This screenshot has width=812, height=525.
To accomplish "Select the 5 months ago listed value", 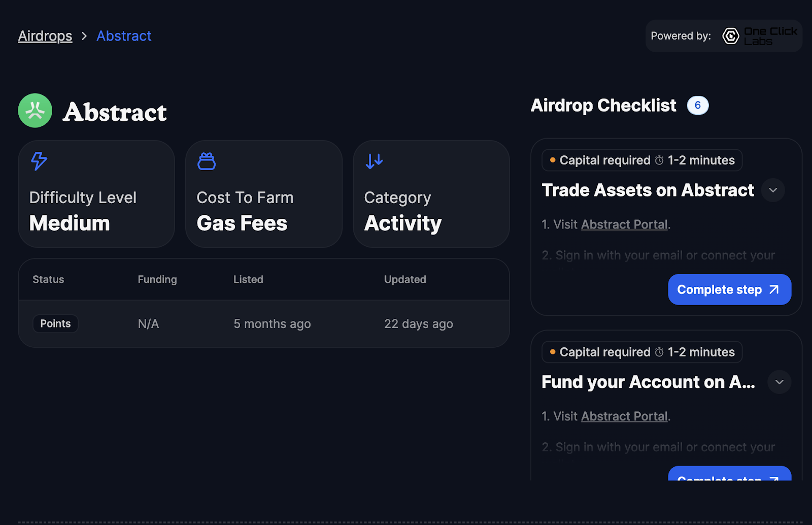I will pos(272,324).
